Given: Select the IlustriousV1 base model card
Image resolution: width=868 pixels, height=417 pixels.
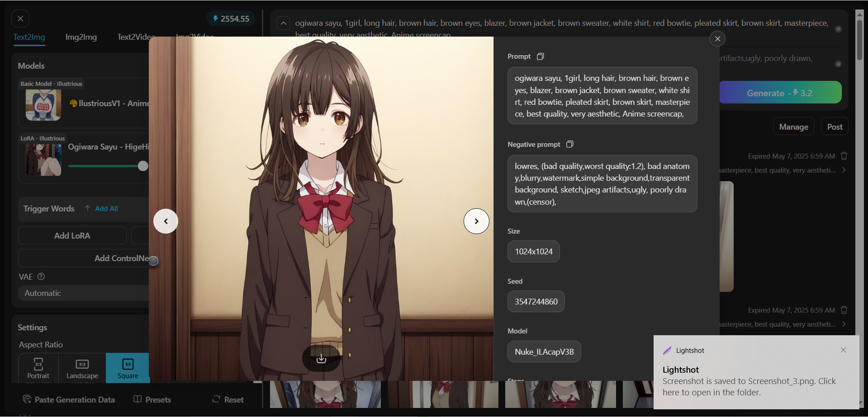Looking at the screenshot, I should 84,103.
